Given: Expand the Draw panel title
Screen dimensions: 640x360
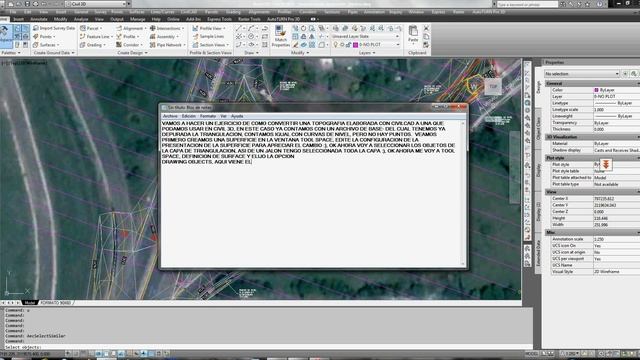Looking at the screenshot, I should [251, 53].
